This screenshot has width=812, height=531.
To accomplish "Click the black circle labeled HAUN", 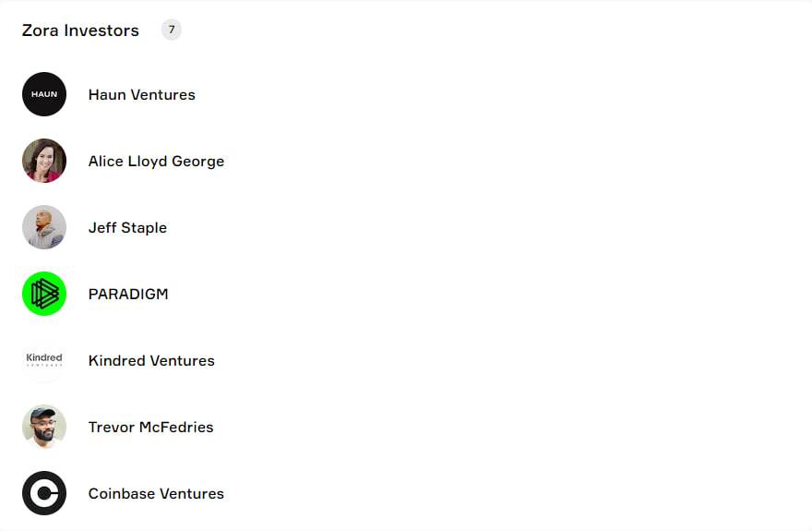I will pos(44,94).
